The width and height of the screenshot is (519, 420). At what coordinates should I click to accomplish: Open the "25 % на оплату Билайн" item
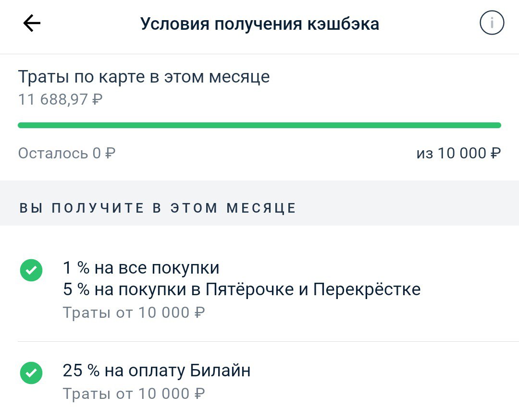pyautogui.click(x=157, y=371)
